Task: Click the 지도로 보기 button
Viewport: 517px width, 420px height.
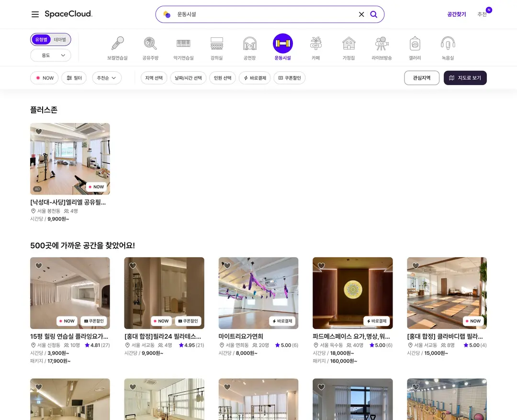Action: click(x=465, y=78)
